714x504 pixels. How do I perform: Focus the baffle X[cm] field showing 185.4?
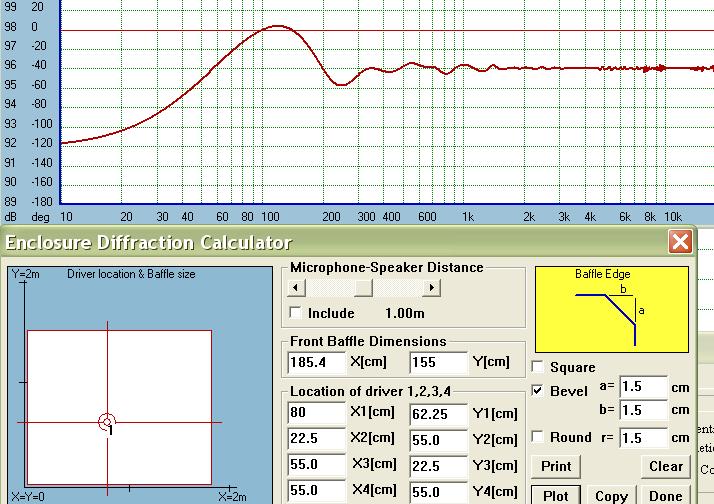317,362
